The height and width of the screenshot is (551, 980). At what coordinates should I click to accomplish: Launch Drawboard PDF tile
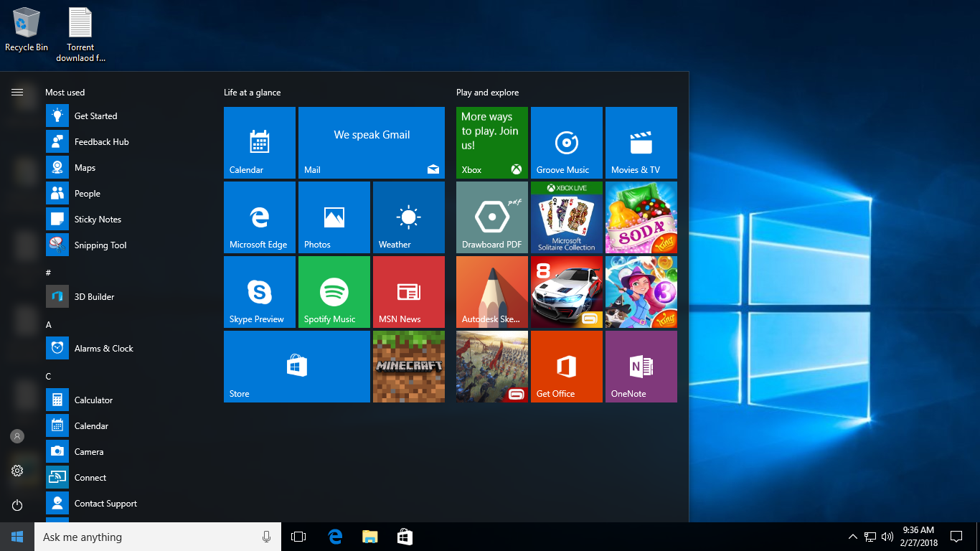point(492,217)
